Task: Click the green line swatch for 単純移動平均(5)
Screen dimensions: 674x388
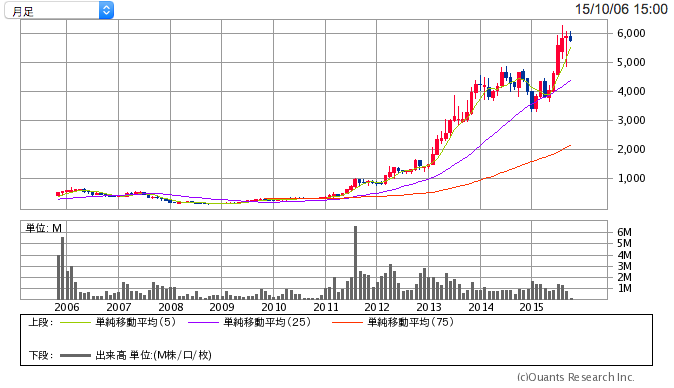Action: 75,323
